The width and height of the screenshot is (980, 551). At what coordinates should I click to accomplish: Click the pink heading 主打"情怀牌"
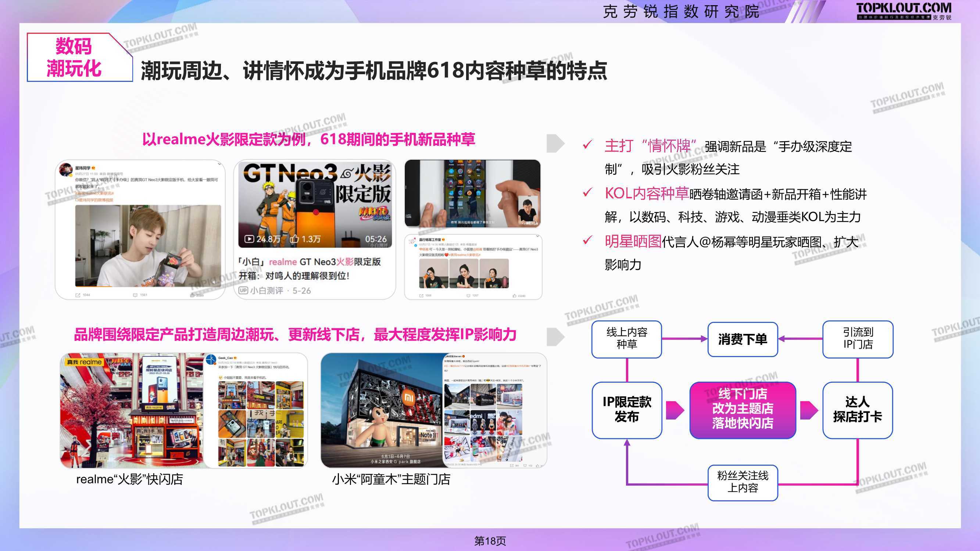point(651,146)
